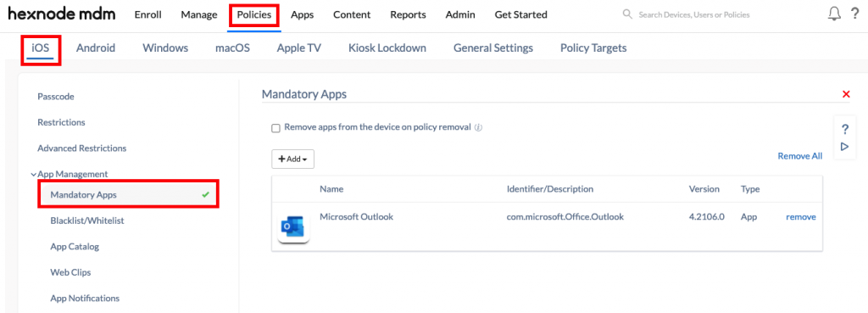Click the play video triangle icon
This screenshot has height=313, width=868.
845,147
